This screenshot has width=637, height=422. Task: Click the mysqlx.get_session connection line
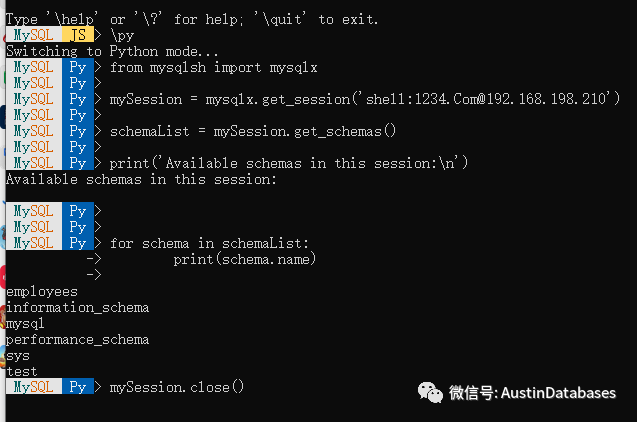pos(365,99)
